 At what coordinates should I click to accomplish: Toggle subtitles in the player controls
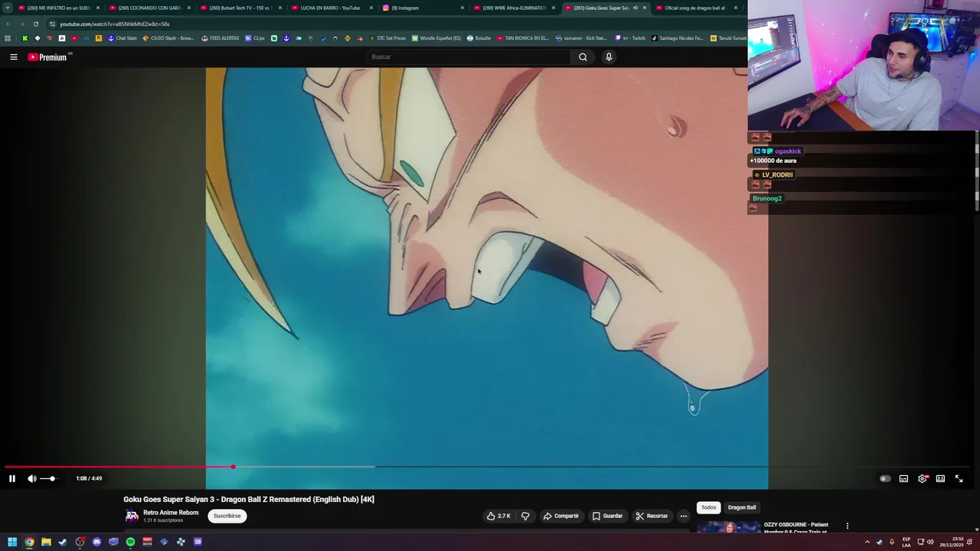903,478
